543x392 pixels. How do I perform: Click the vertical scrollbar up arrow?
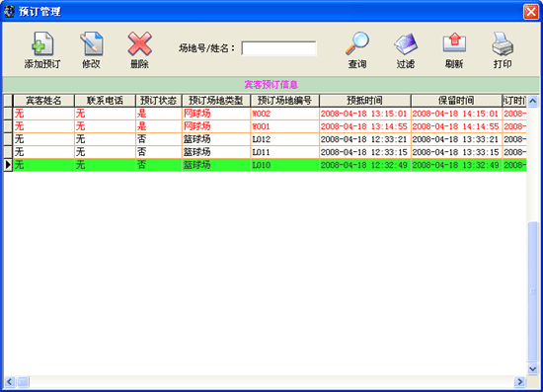click(x=532, y=101)
